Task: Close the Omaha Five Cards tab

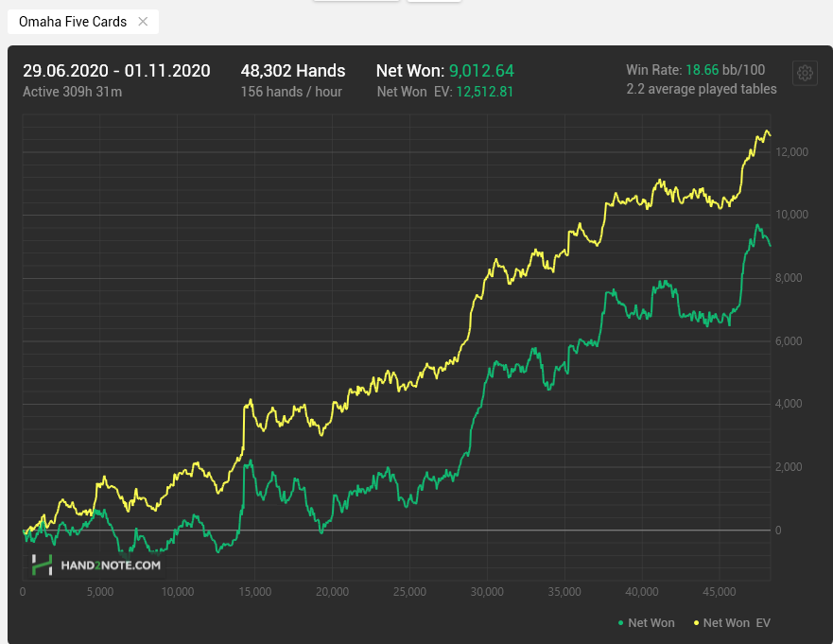Action: click(x=143, y=21)
